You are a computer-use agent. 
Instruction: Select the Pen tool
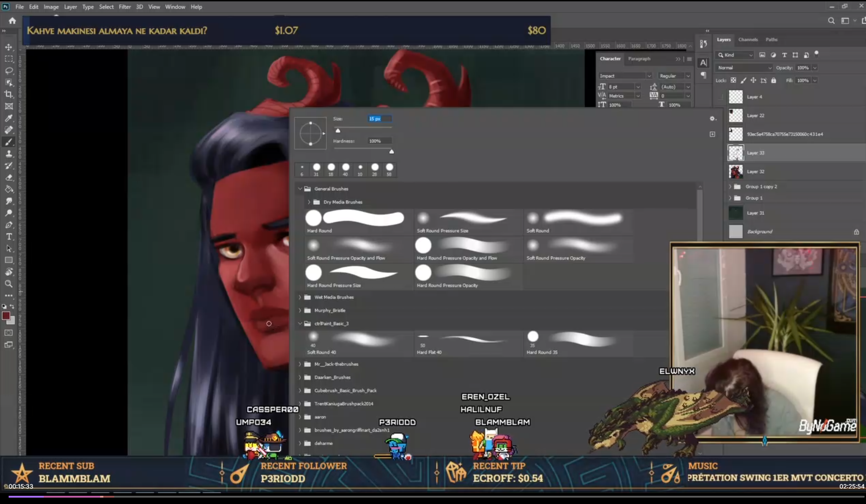pos(9,225)
